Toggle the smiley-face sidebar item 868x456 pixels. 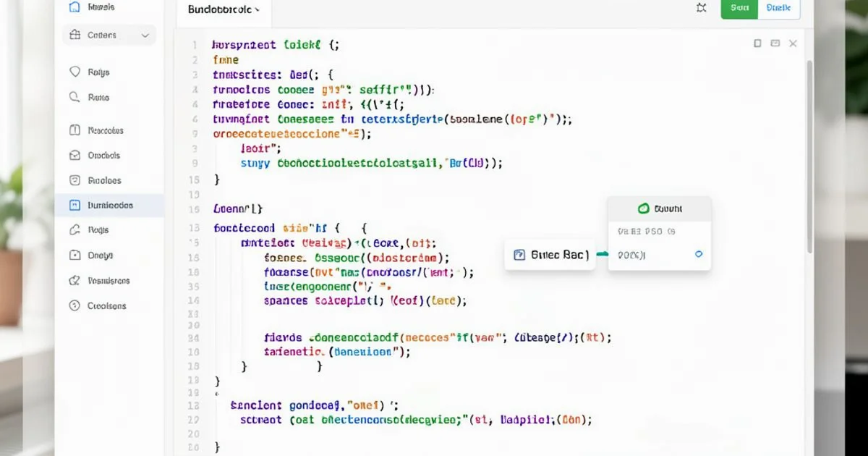pos(75,180)
